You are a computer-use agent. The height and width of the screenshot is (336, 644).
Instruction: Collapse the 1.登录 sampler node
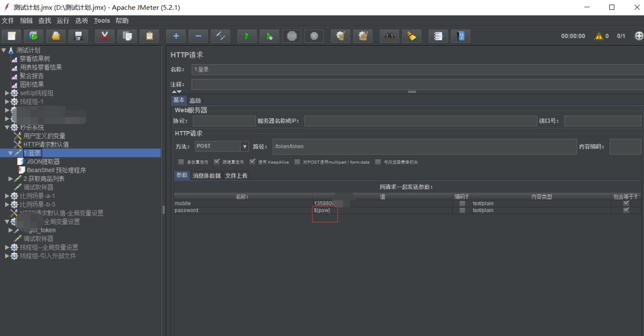pyautogui.click(x=11, y=153)
